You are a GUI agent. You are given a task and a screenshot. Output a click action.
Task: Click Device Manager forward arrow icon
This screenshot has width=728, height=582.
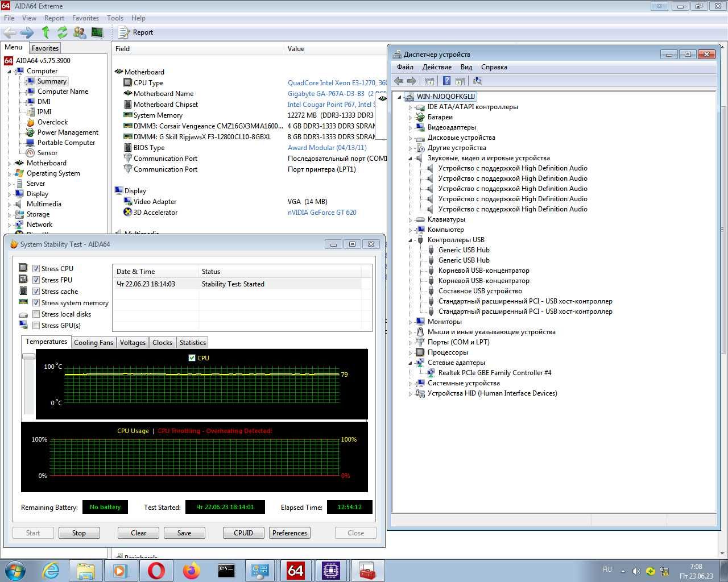pos(412,81)
